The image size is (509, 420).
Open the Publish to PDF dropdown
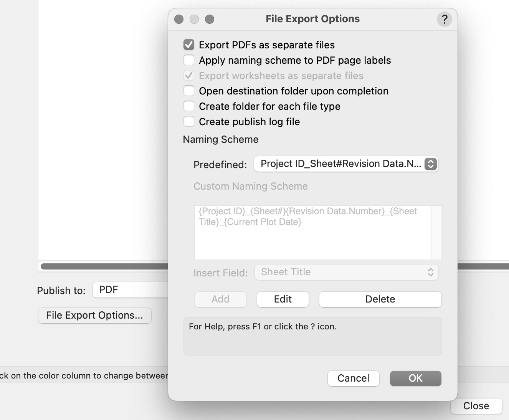pos(131,290)
